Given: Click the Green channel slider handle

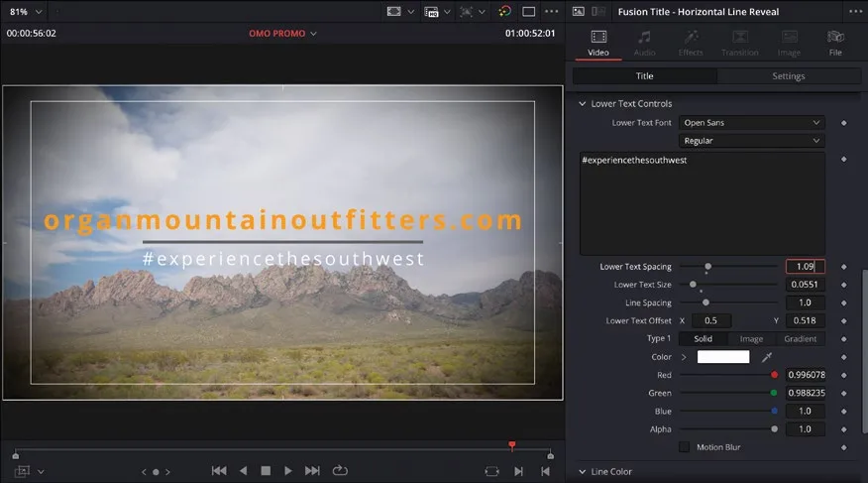Looking at the screenshot, I should click(774, 393).
